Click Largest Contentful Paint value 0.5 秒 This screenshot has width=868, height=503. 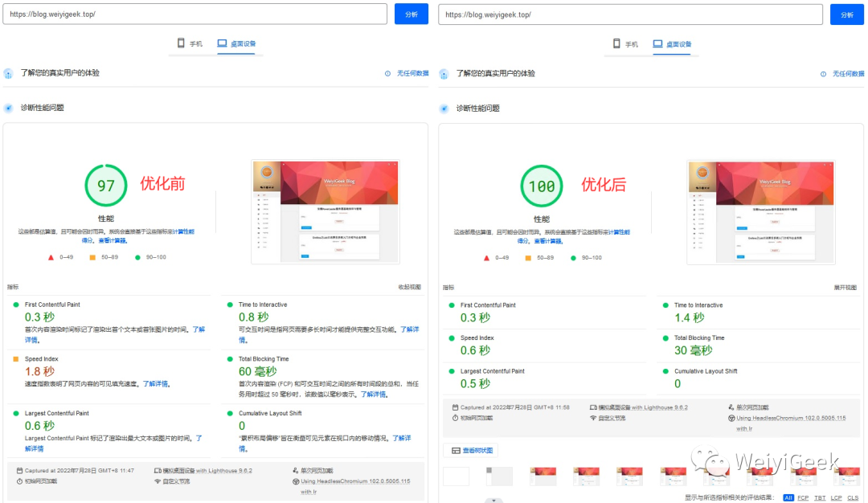click(x=476, y=383)
